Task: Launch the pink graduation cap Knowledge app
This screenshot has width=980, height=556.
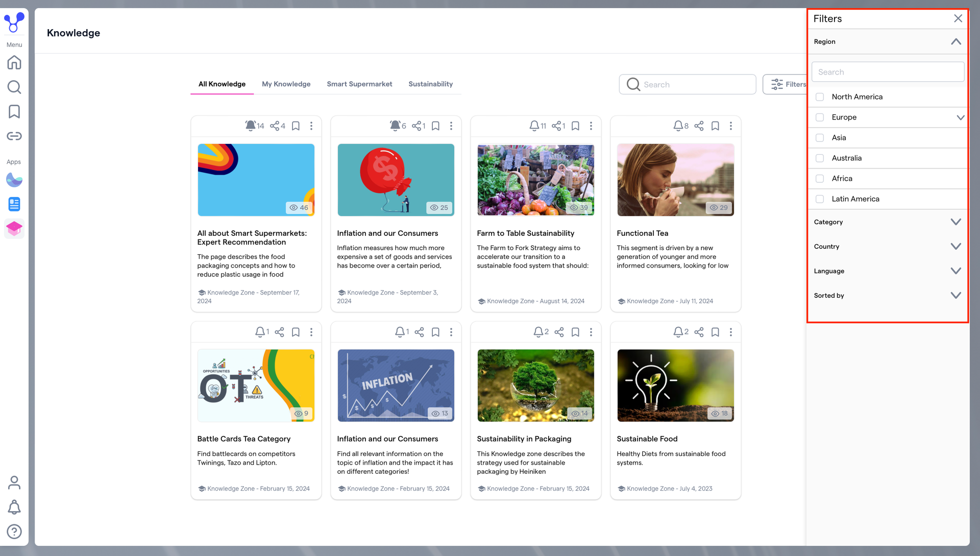Action: pos(14,228)
